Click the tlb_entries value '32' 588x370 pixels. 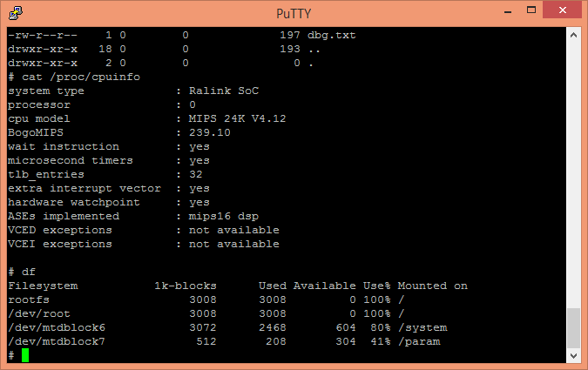click(196, 174)
